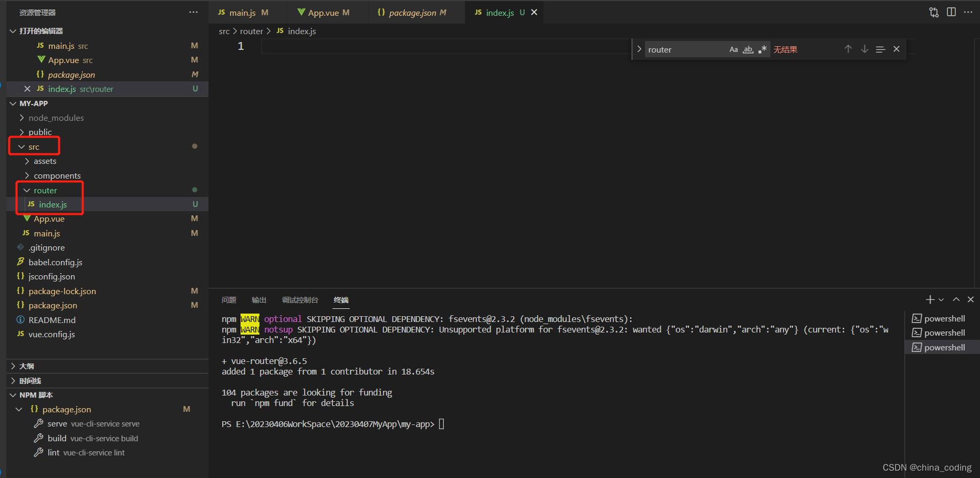Expand the find widget replace toggle

point(639,49)
